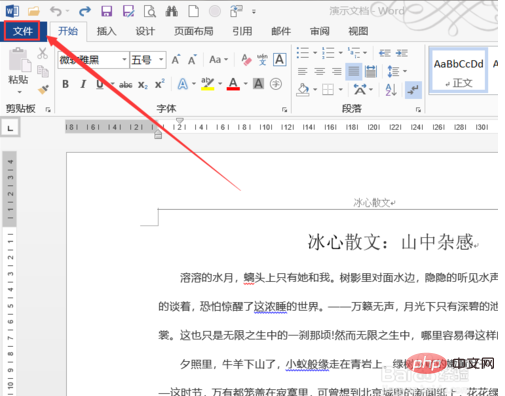Toggle bold formatting
The image size is (505, 396).
(66, 84)
